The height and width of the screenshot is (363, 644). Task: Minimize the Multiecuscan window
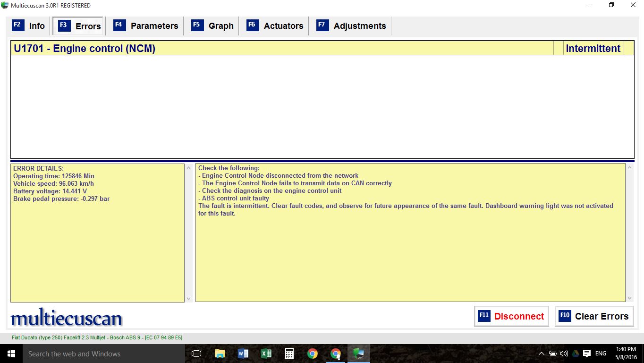coord(590,5)
